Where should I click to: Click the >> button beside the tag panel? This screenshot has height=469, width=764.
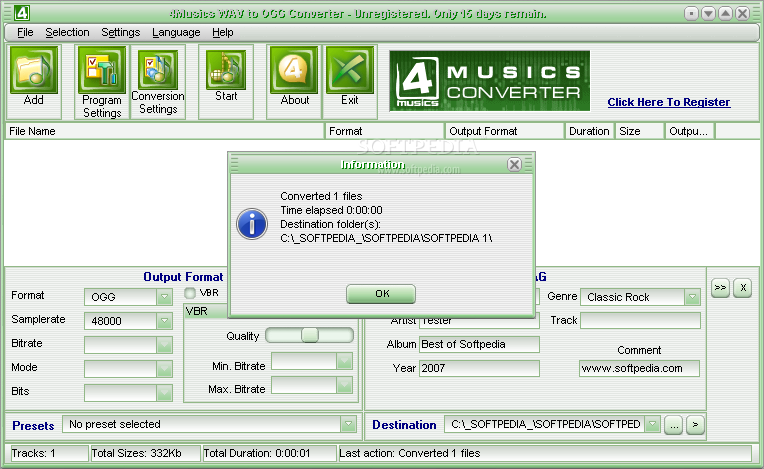(720, 288)
